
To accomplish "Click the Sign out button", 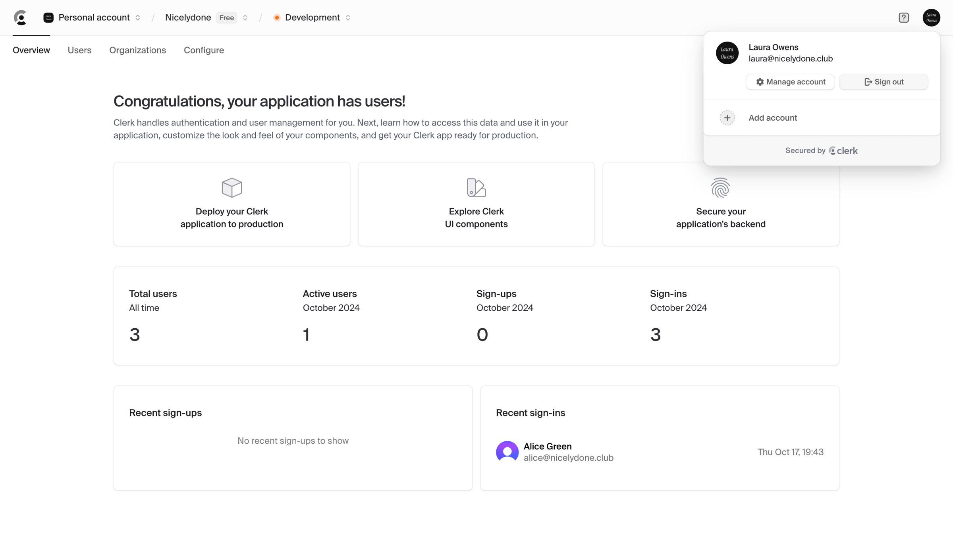I will pos(884,82).
